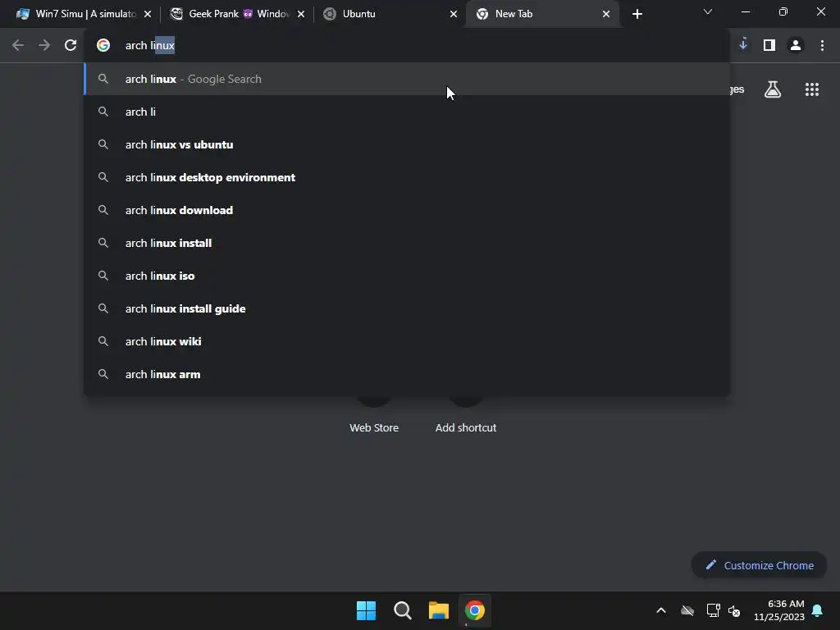Open the Windows Start menu

367,610
